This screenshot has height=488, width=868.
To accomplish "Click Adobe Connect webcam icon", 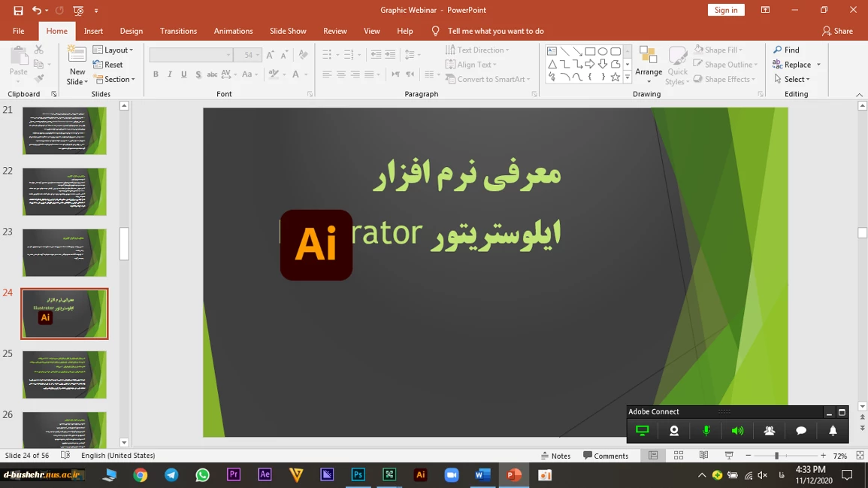I will point(673,431).
